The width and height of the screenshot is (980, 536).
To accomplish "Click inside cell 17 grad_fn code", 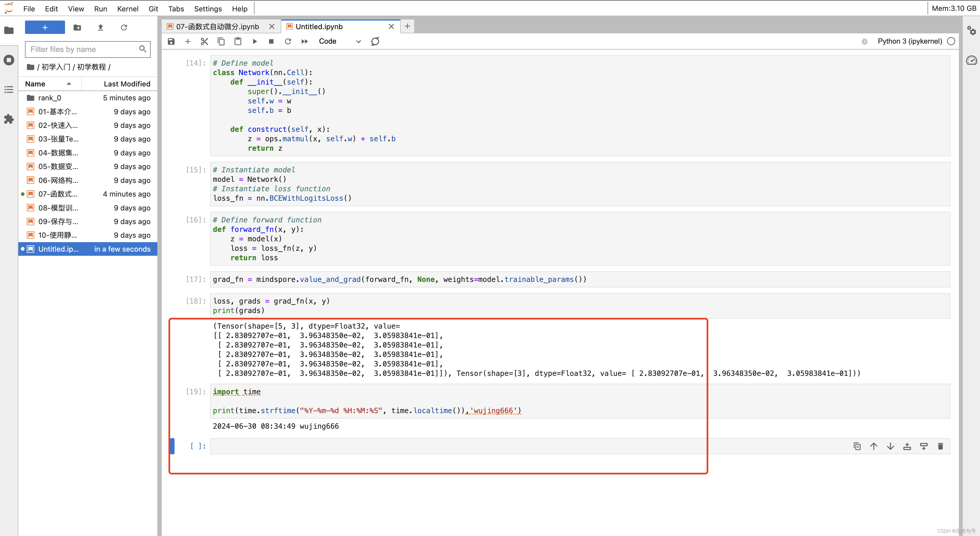I will 580,279.
